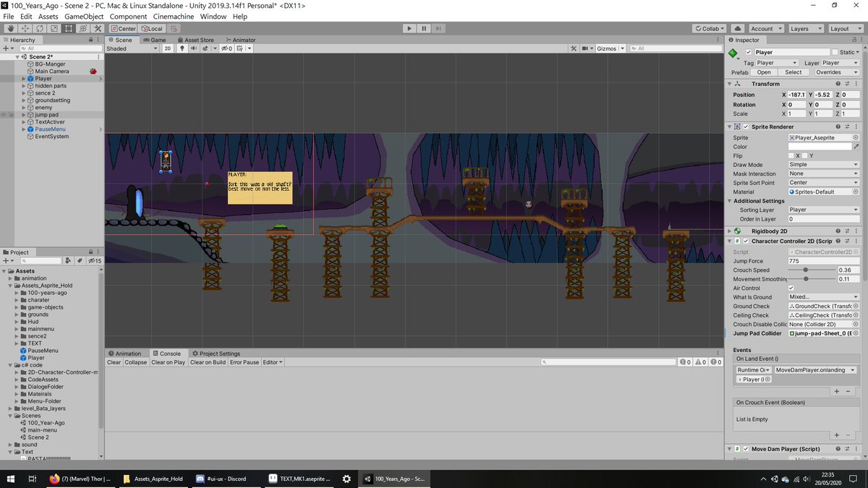Open Sprite Renderer preset settings icon
This screenshot has width=868, height=488.
tap(847, 127)
